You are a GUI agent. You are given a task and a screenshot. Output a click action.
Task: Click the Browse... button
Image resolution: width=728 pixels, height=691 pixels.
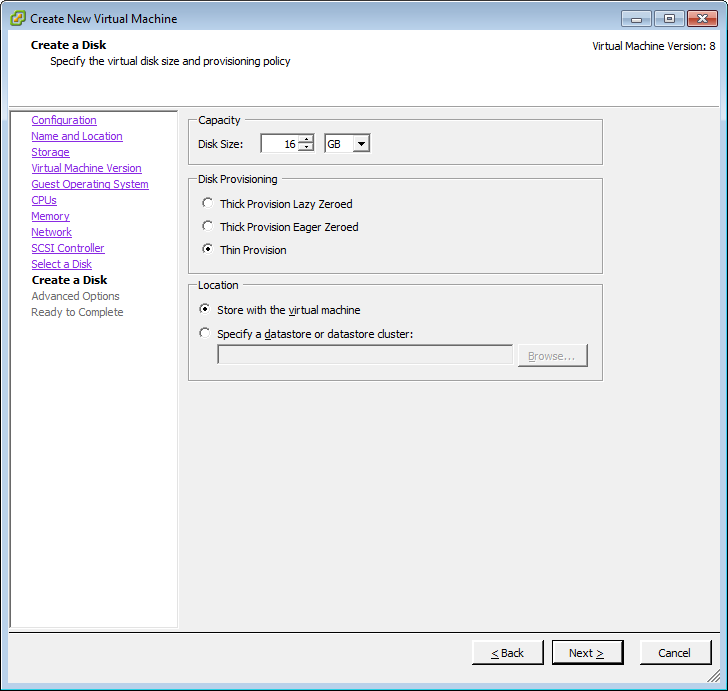pos(552,356)
